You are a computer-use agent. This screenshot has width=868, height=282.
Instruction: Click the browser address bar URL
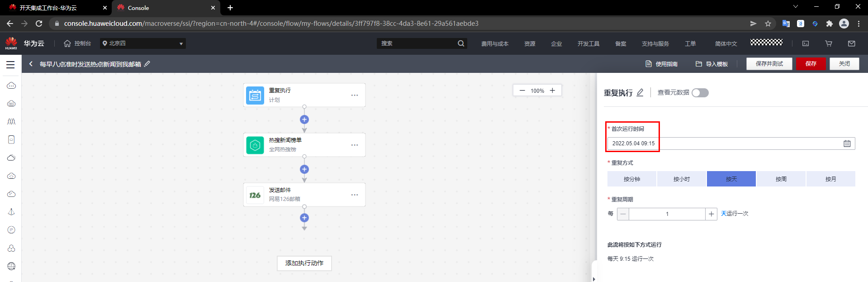[271, 24]
